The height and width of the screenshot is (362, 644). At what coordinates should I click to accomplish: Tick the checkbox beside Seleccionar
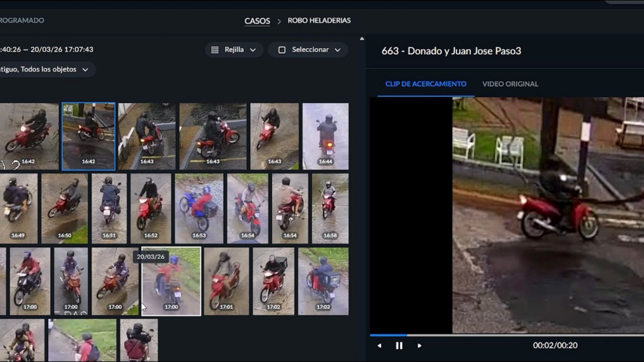(x=282, y=50)
